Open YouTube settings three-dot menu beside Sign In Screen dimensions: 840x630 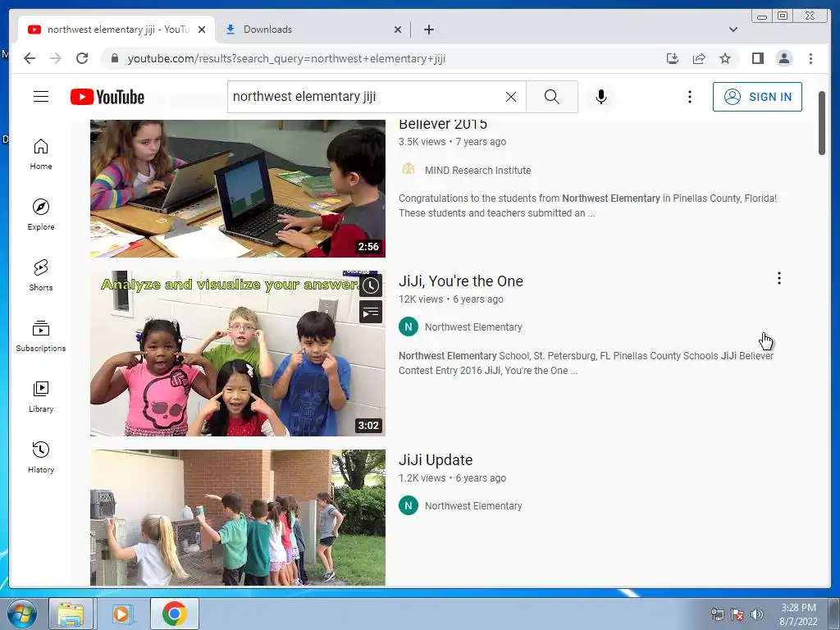(x=689, y=97)
